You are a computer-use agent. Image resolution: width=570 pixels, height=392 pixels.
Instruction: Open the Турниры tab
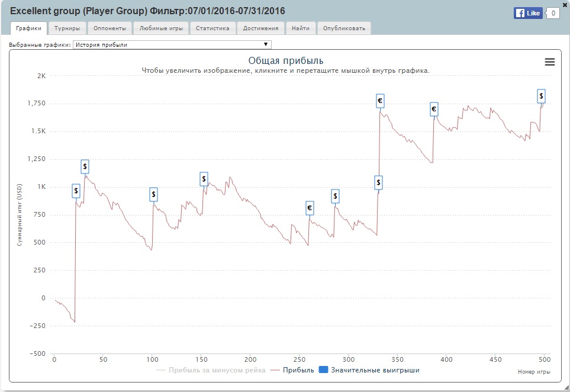tap(67, 28)
